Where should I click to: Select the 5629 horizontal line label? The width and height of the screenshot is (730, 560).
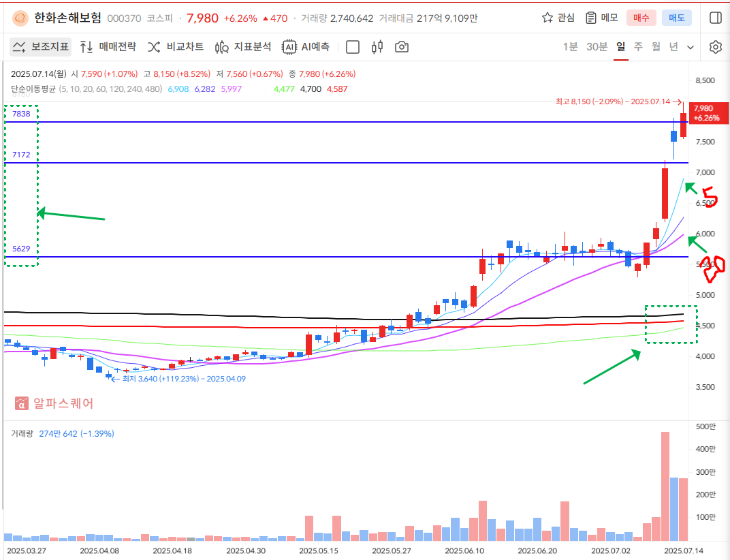(x=21, y=249)
